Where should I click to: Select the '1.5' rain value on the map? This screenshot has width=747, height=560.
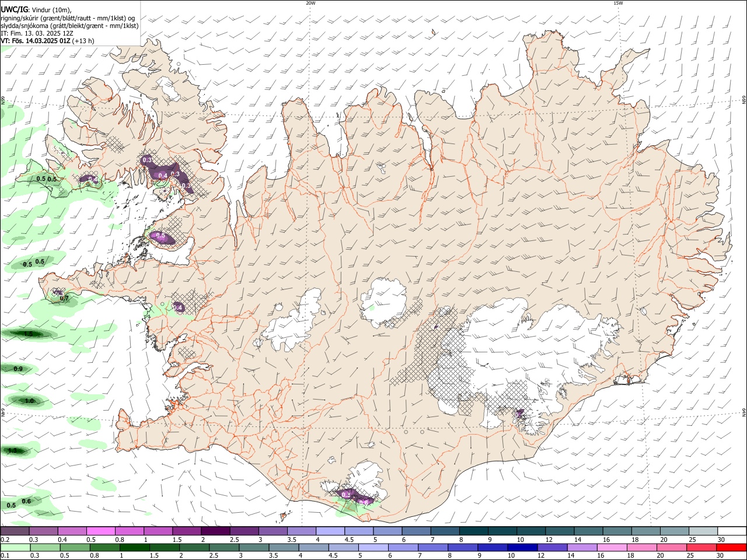pos(28,334)
